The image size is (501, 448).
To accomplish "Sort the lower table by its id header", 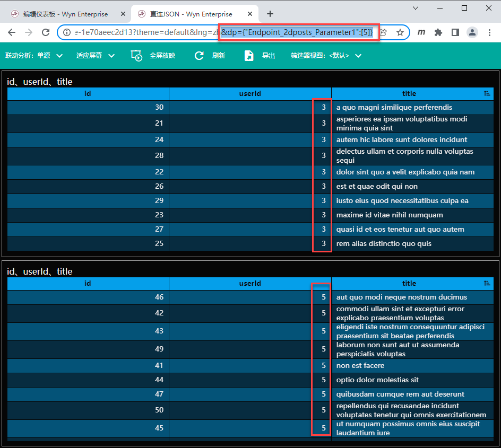I will pyautogui.click(x=88, y=283).
